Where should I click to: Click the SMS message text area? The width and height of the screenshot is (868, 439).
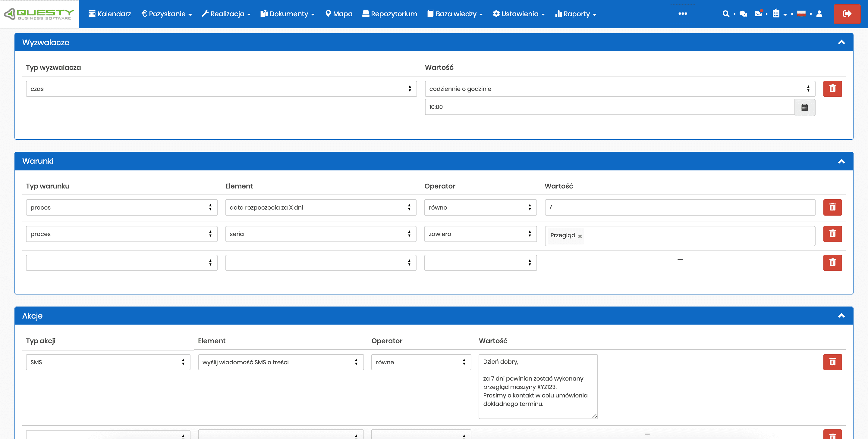pos(538,387)
